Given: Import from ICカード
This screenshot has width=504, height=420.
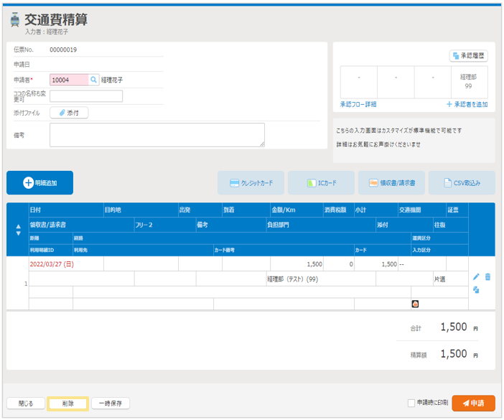Looking at the screenshot, I should point(321,183).
